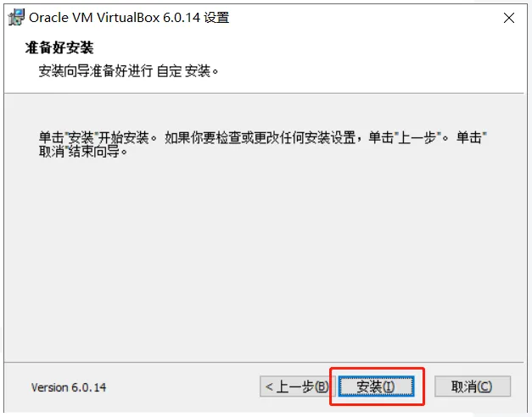Image resolution: width=532 pixels, height=417 pixels.
Task: Close the Oracle VM VirtualBox setup window
Action: (x=509, y=18)
